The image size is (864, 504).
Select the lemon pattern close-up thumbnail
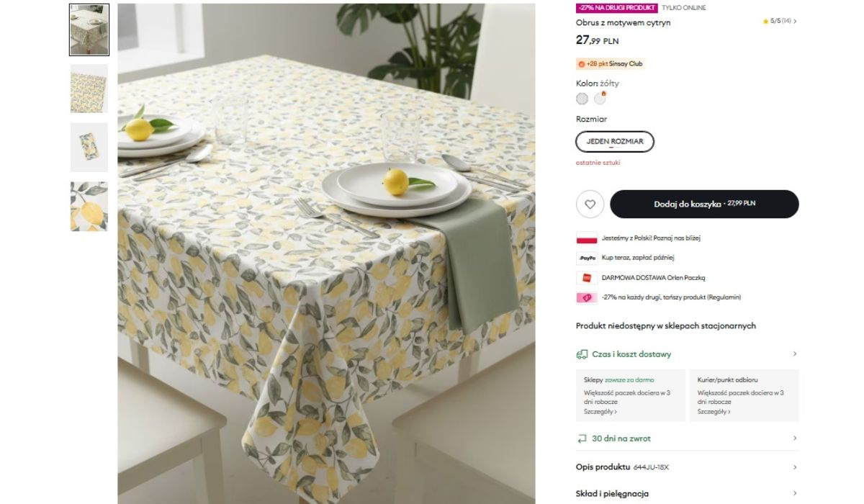(x=89, y=206)
